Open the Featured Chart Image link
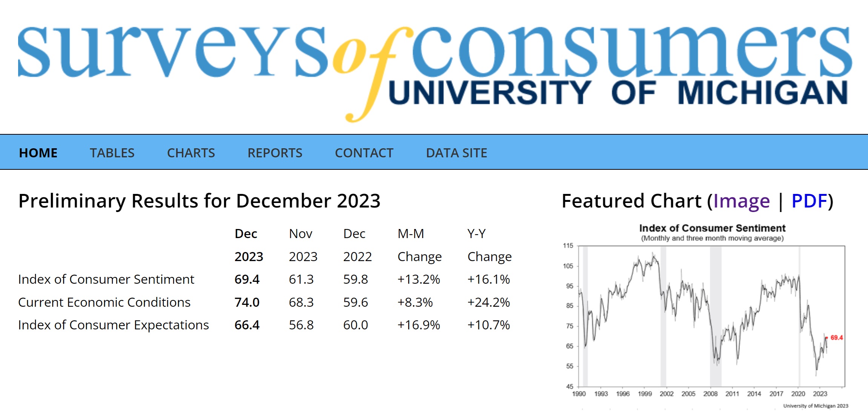 741,201
